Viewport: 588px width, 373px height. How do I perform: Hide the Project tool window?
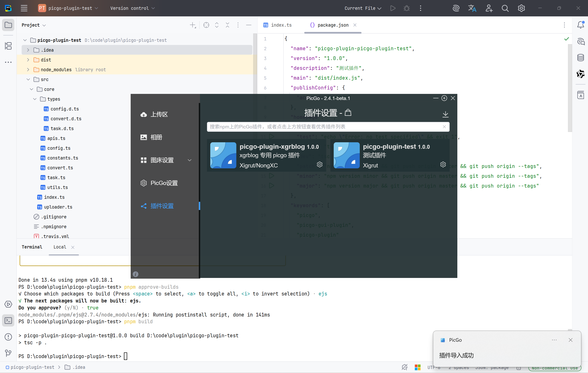tap(248, 25)
